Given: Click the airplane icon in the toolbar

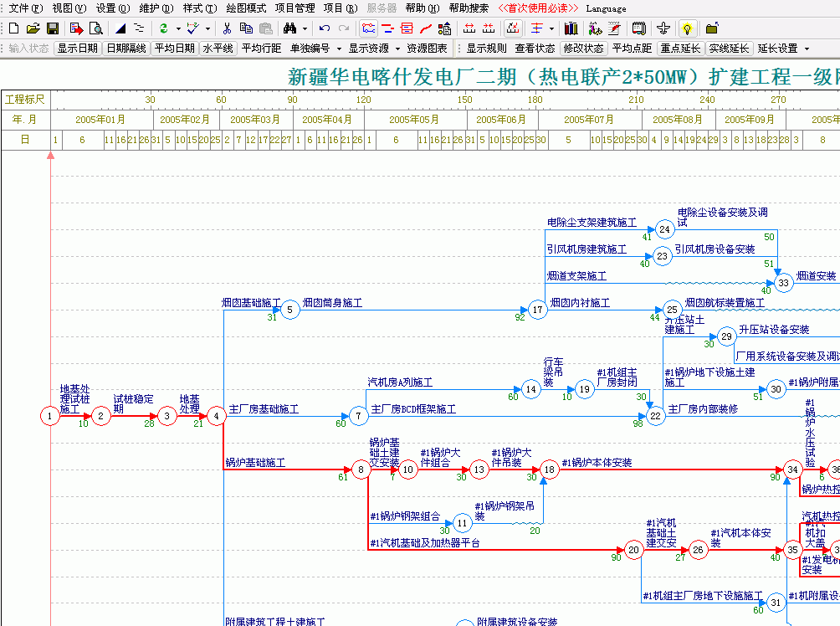Looking at the screenshot, I should (x=663, y=28).
